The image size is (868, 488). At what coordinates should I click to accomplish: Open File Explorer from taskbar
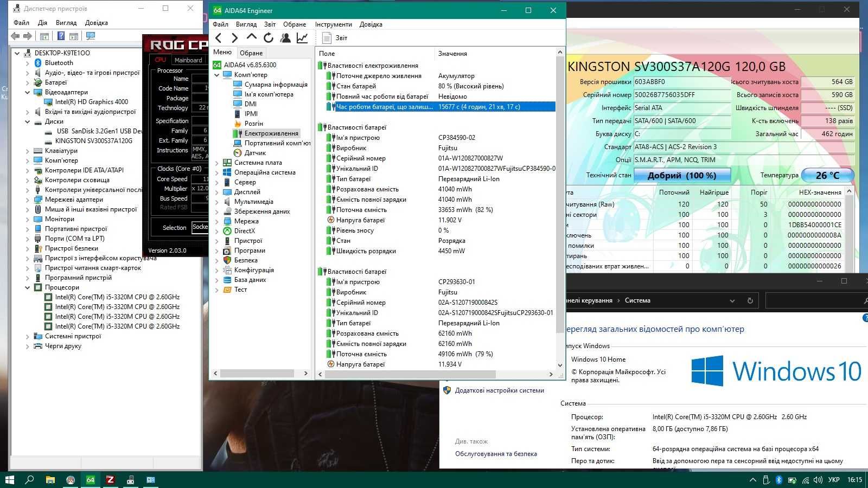point(50,480)
